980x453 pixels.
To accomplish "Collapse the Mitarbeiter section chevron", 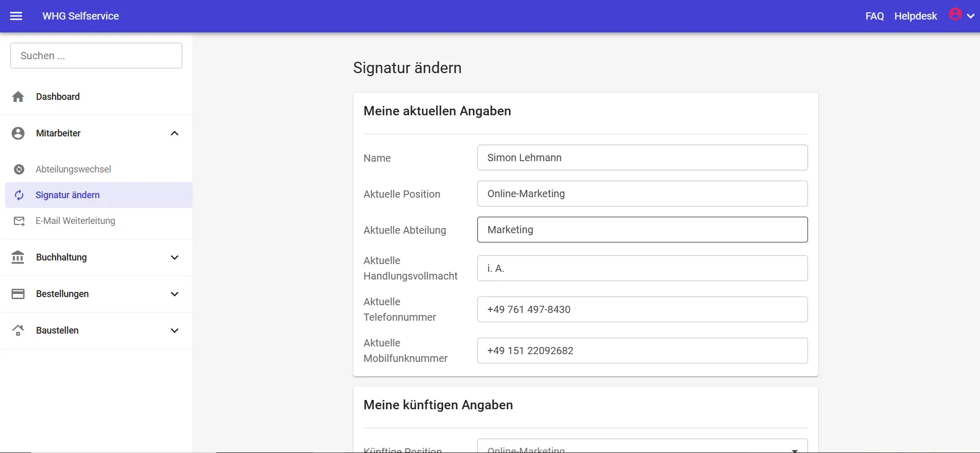I will click(x=175, y=133).
